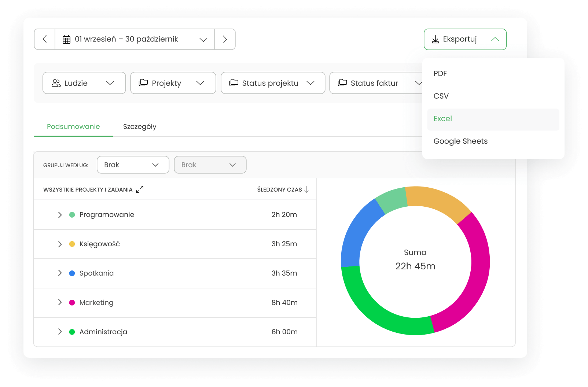Click the expand arrows icon beside projects header
588x387 pixels.
[140, 189]
